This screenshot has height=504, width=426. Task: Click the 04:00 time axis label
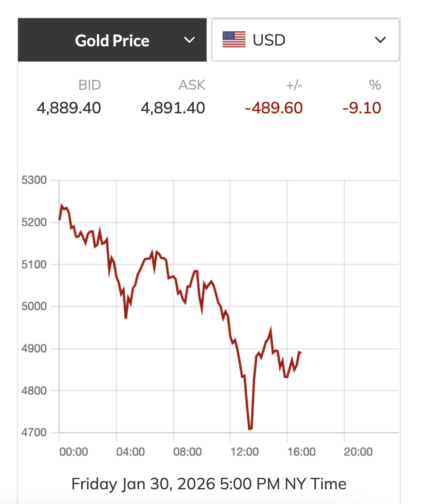pos(130,452)
